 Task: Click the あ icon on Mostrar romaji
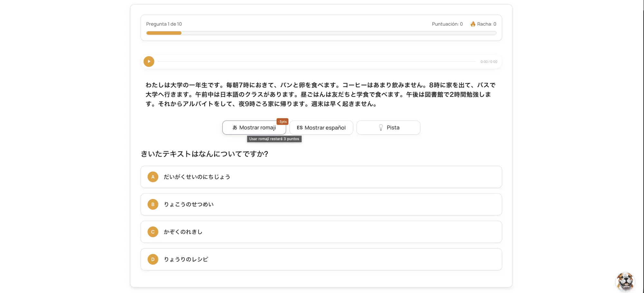click(235, 128)
